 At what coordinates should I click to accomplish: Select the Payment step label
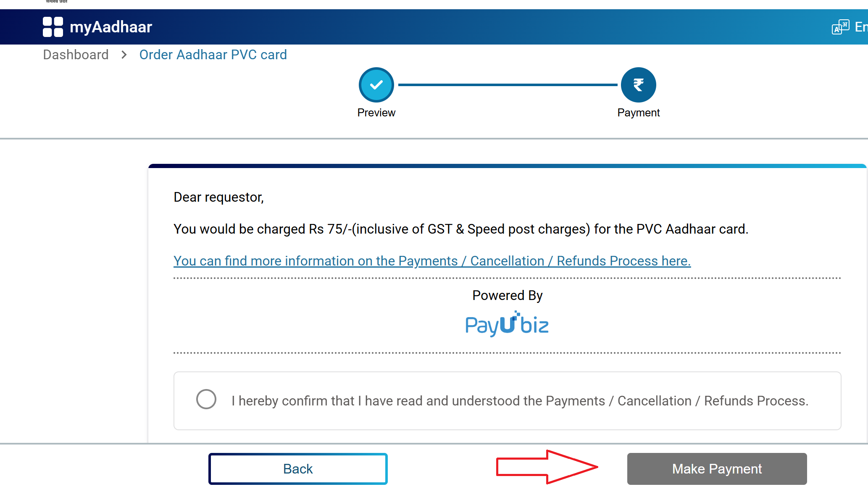click(638, 113)
